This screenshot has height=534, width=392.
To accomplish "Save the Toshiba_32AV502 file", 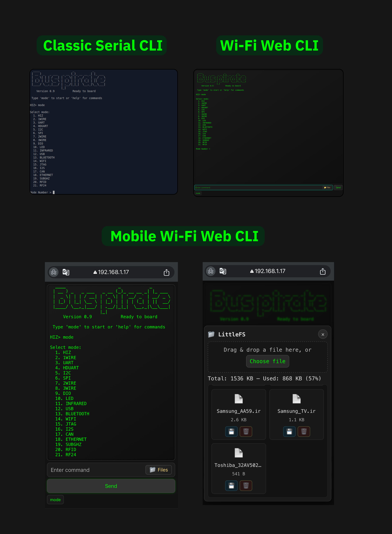I will click(x=231, y=486).
